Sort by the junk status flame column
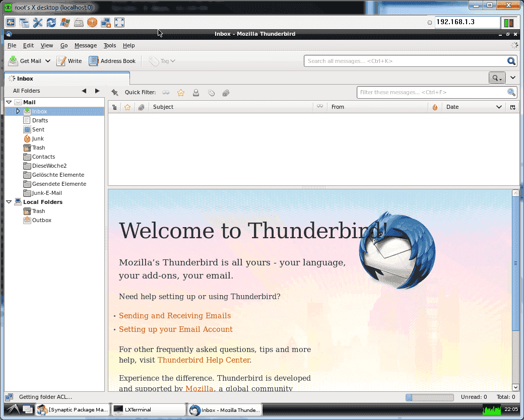This screenshot has width=524, height=420. tap(435, 107)
